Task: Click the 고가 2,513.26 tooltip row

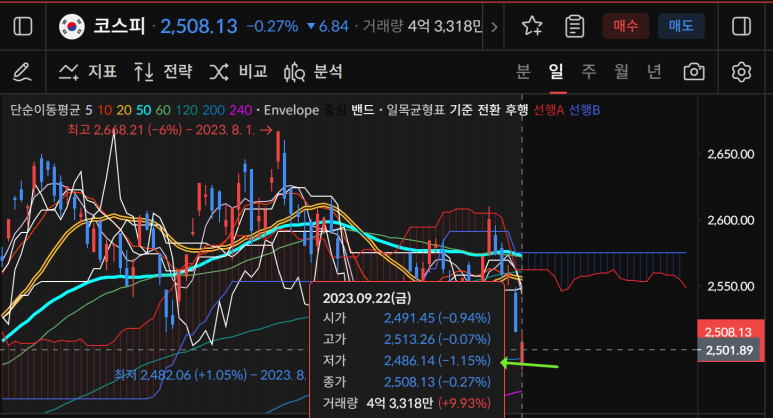Action: tap(407, 339)
